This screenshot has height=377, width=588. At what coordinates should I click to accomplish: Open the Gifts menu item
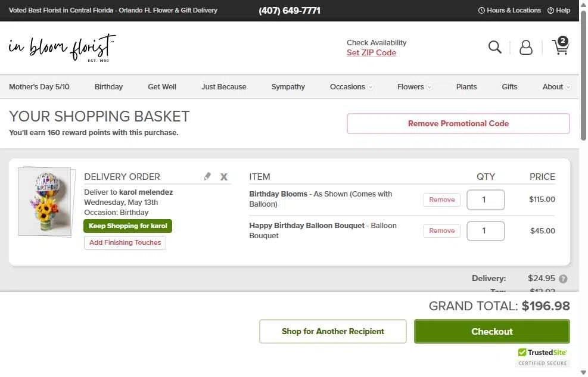coord(509,87)
